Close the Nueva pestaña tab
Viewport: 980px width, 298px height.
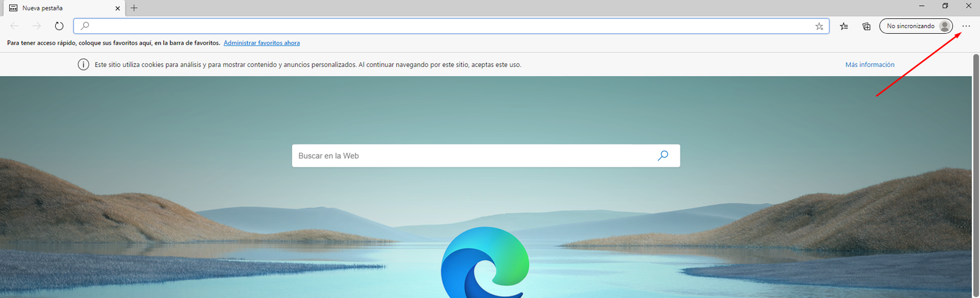coord(118,9)
